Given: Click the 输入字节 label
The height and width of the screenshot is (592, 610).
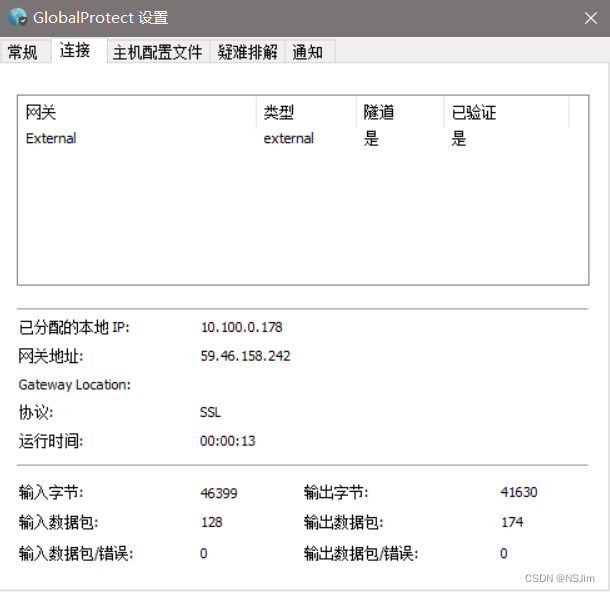Looking at the screenshot, I should click(x=51, y=492).
